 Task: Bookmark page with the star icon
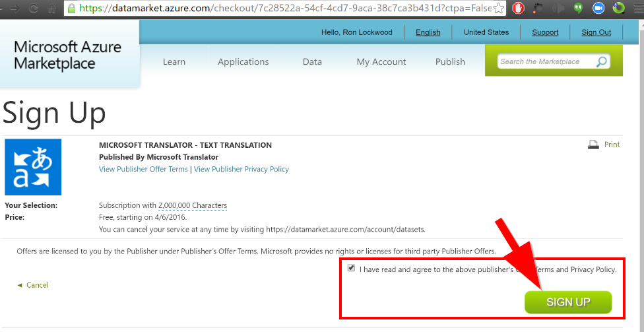(x=498, y=8)
